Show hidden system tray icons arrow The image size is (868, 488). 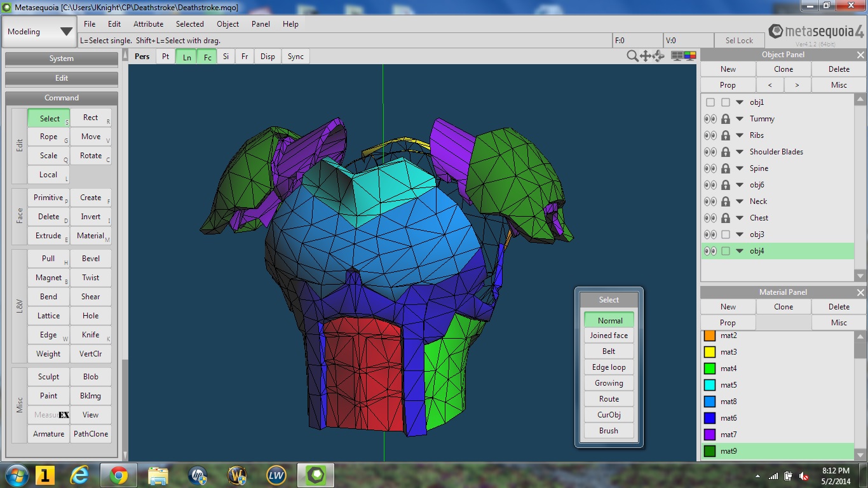point(758,476)
